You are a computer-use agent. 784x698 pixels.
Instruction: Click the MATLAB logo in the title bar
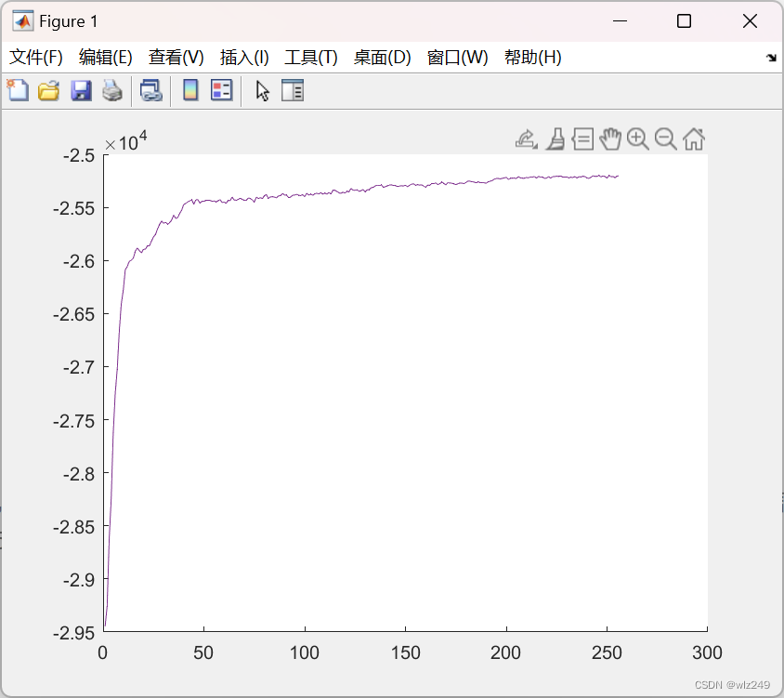pyautogui.click(x=23, y=21)
